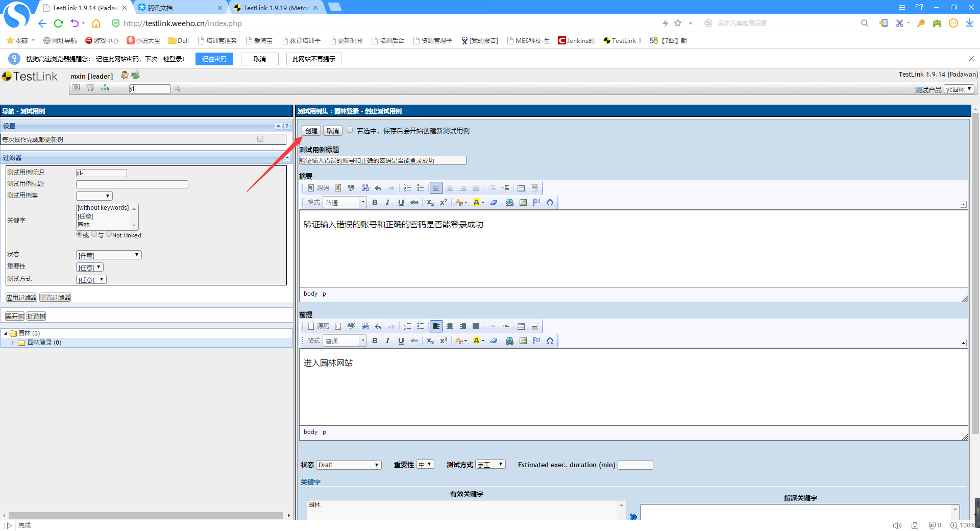Image resolution: width=980 pixels, height=531 pixels.
Task: Open the requirements tree icon in top toolbar
Action: click(105, 88)
